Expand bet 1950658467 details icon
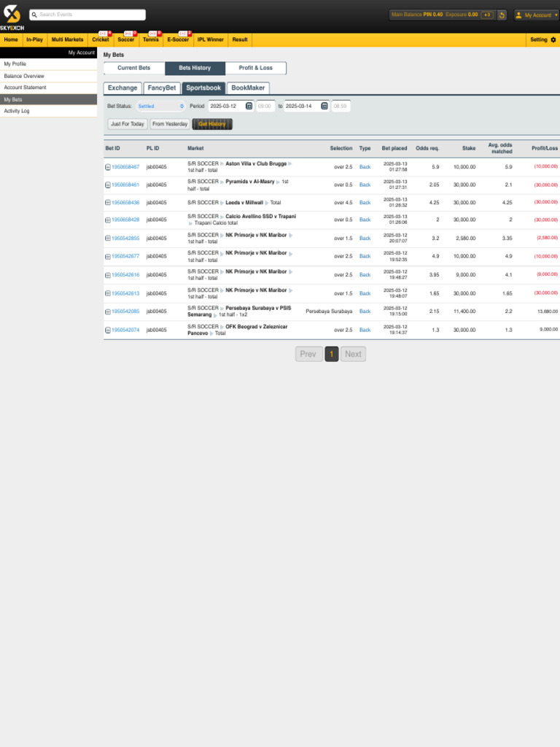The image size is (560, 747). click(108, 167)
